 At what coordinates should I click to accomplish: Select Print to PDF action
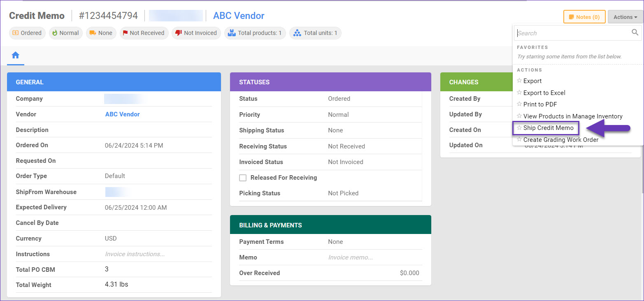pyautogui.click(x=540, y=104)
